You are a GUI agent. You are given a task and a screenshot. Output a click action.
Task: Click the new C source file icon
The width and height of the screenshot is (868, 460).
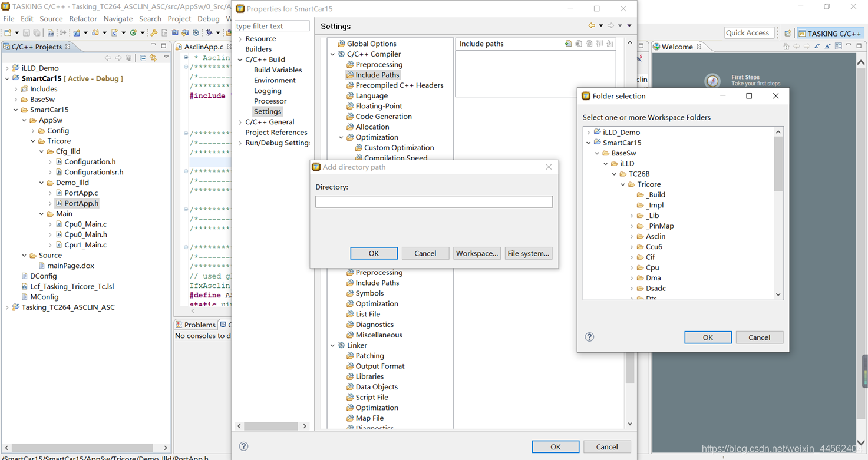coord(114,33)
